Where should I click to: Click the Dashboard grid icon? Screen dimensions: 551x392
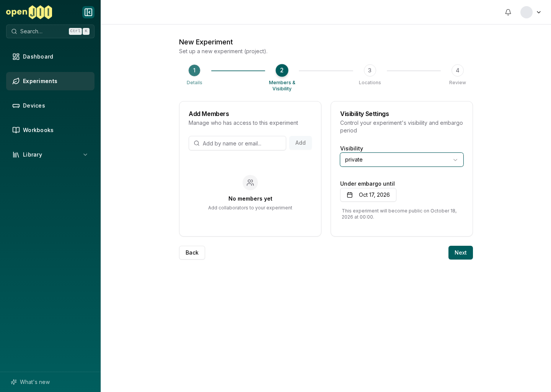click(x=16, y=57)
